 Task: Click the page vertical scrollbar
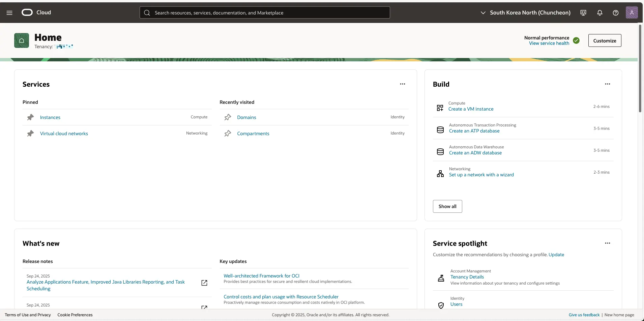coord(640,68)
